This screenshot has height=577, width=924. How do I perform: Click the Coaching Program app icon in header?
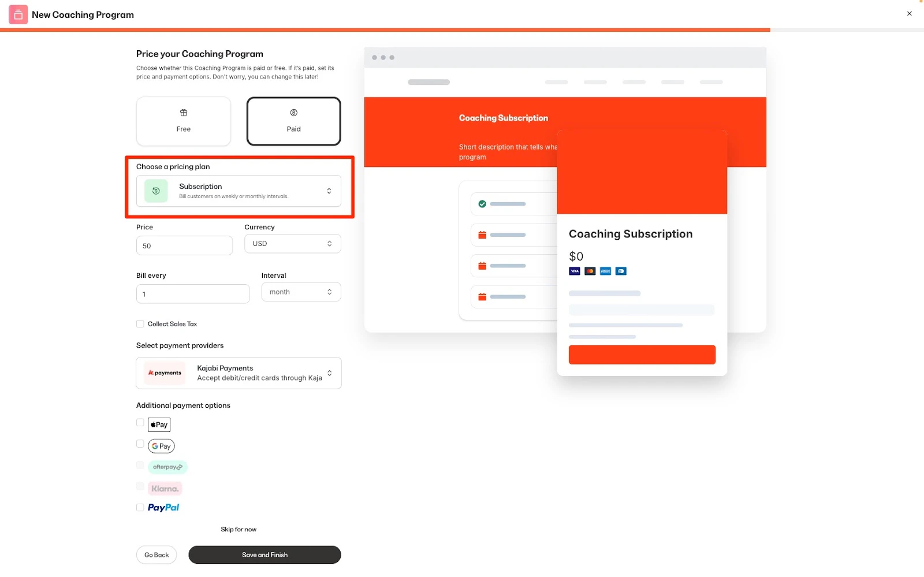[18, 14]
